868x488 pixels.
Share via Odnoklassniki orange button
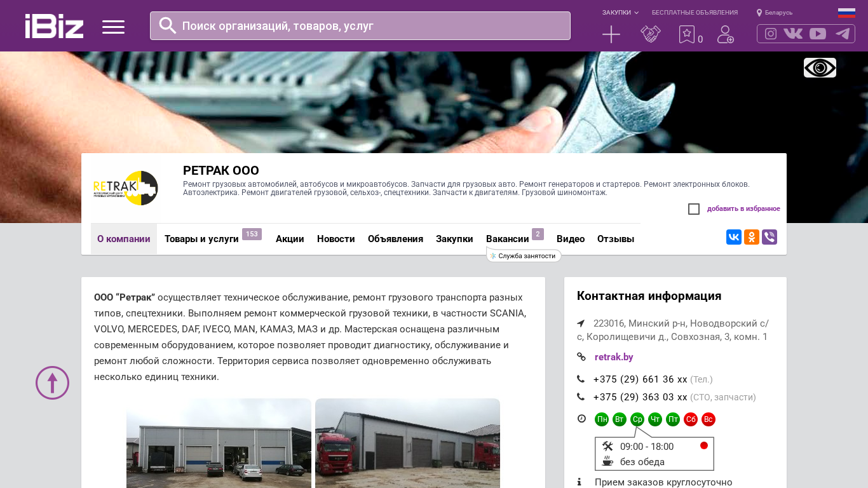752,237
